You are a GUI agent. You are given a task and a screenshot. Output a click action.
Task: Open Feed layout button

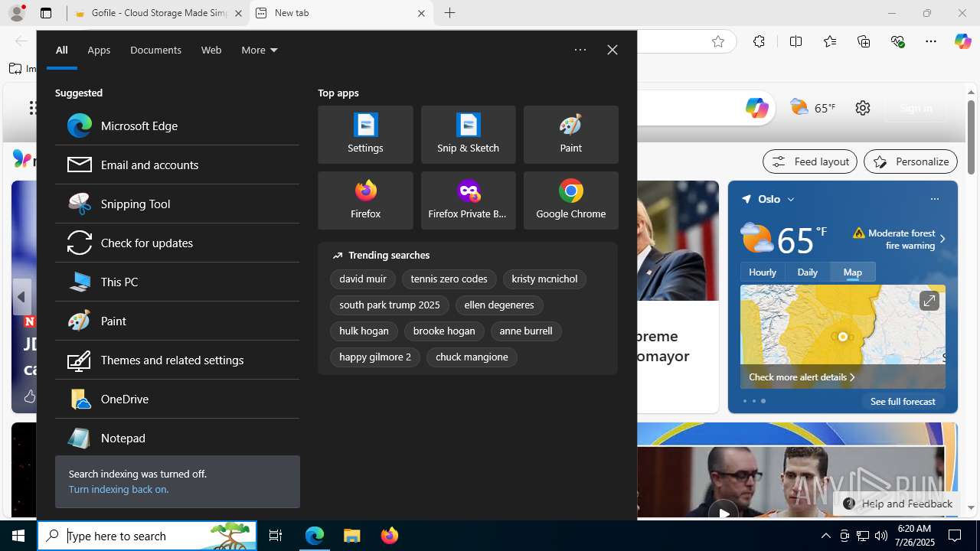810,161
